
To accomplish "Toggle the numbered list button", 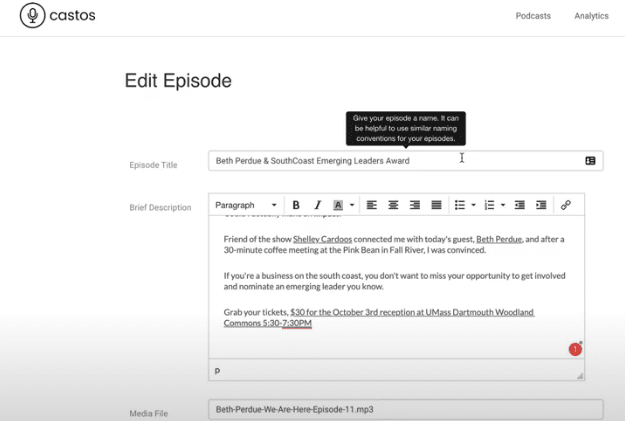I will [x=489, y=205].
